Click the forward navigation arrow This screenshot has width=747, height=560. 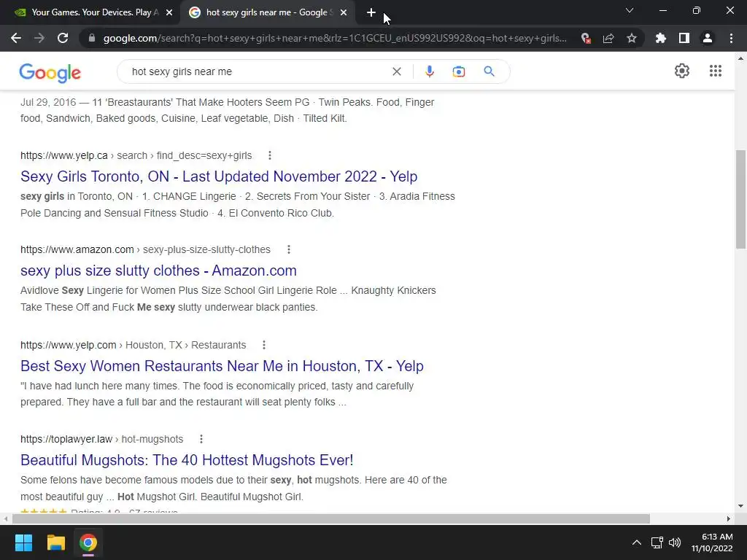(x=39, y=38)
